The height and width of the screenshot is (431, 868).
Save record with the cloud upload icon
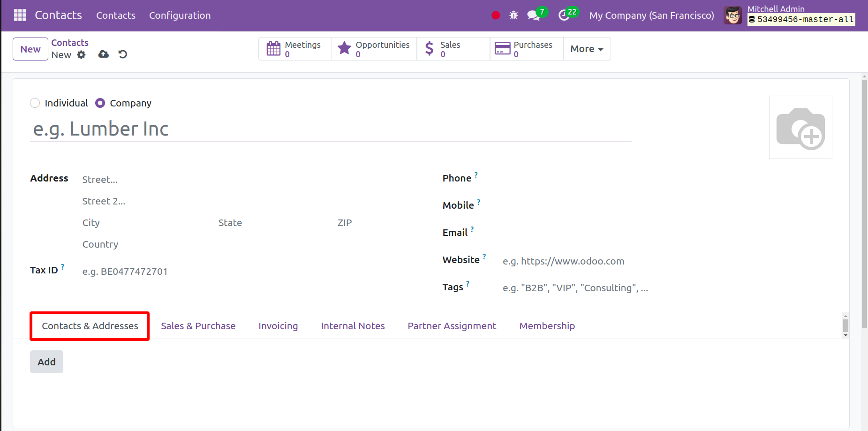(x=104, y=54)
